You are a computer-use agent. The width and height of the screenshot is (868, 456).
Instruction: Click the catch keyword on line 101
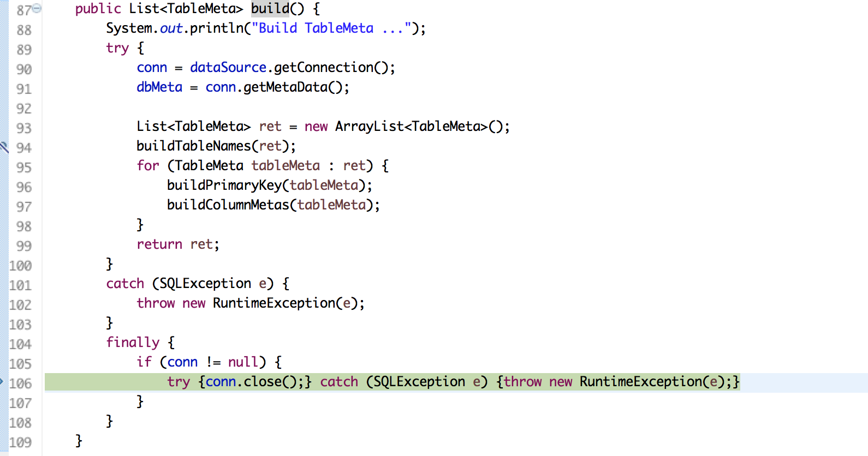125,284
